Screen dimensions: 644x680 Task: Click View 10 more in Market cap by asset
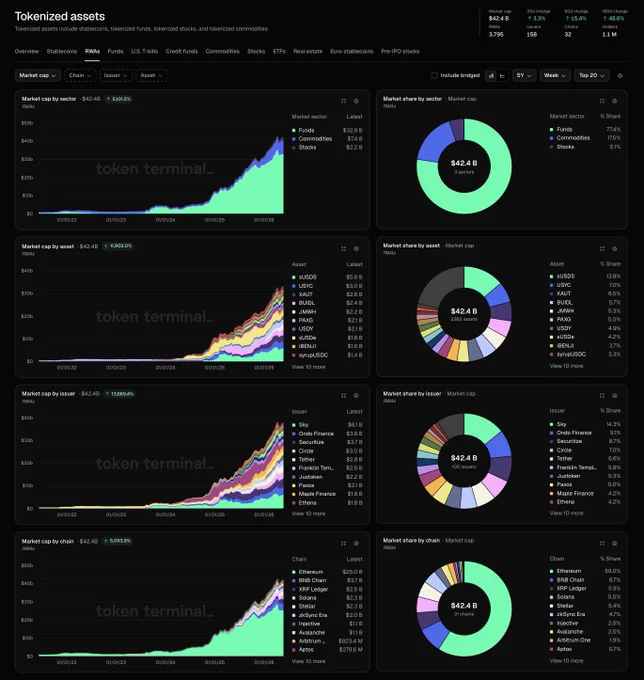click(308, 367)
